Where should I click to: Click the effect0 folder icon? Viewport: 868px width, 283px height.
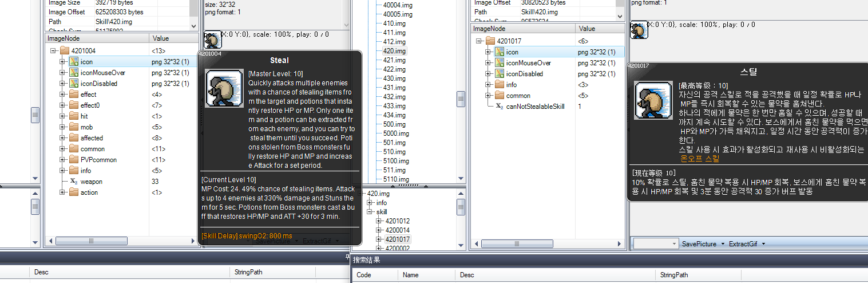coord(74,105)
